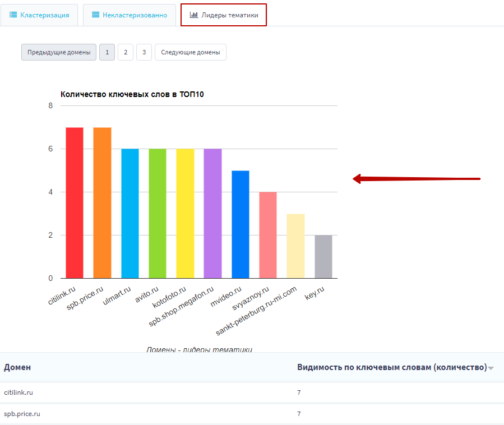Click the red citilink.ru bar
The width and height of the screenshot is (504, 425).
[75, 203]
